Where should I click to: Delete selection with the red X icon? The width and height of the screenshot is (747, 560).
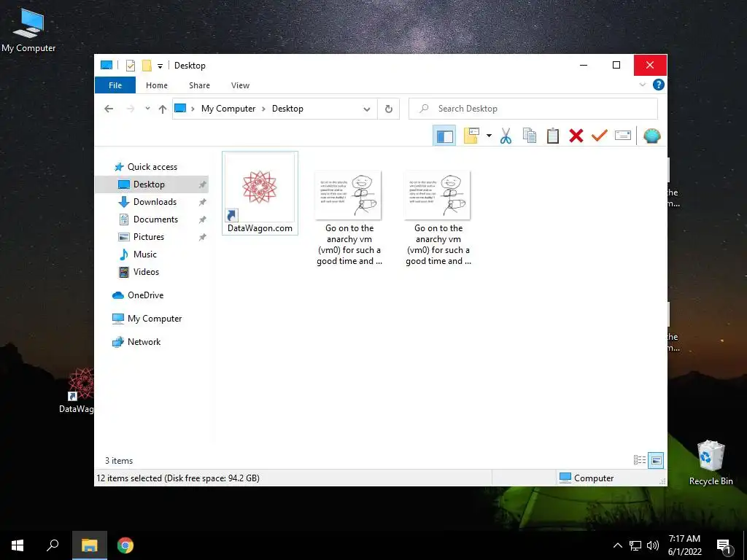(x=576, y=136)
